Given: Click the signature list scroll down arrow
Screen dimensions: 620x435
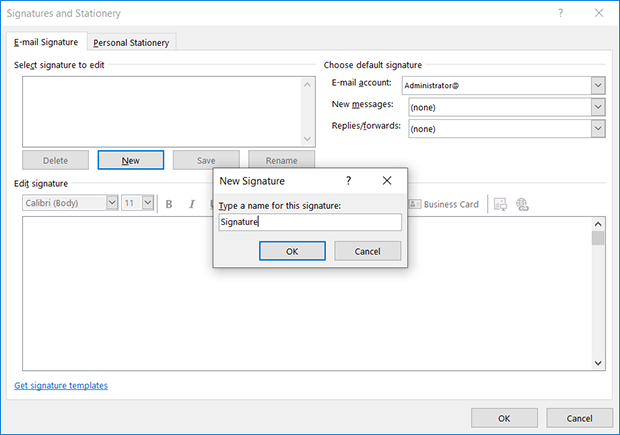Looking at the screenshot, I should pos(307,139).
